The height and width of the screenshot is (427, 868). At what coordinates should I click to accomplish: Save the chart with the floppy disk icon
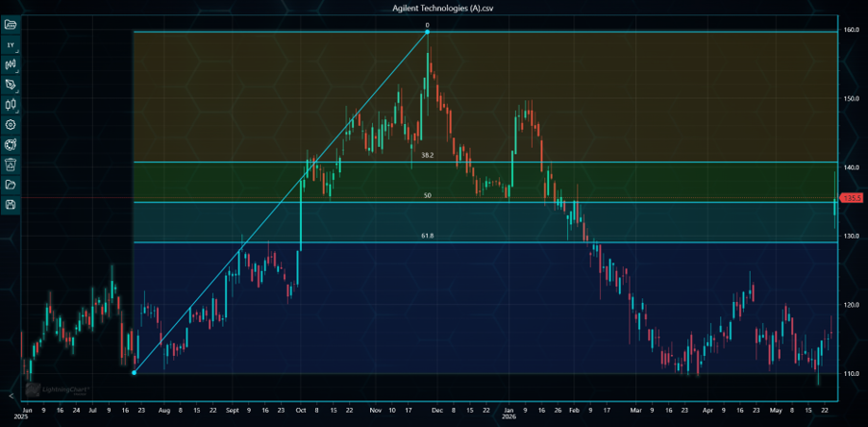pyautogui.click(x=11, y=205)
